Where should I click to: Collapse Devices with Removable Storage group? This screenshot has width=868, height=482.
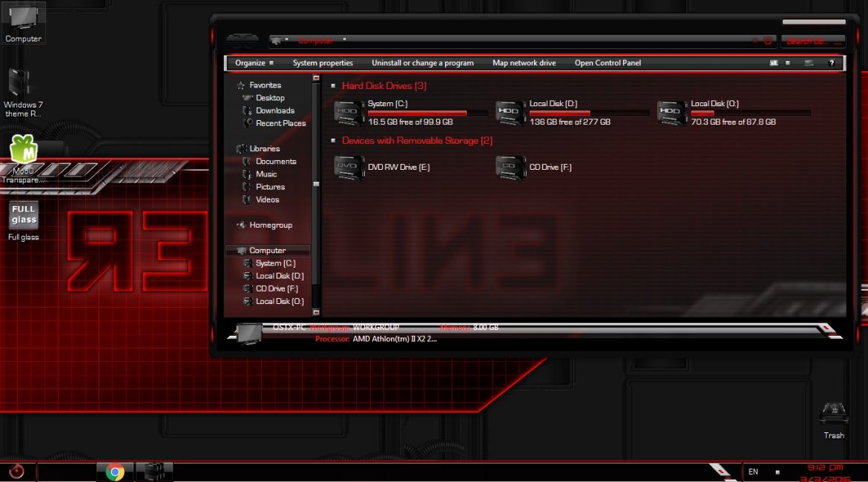pyautogui.click(x=333, y=141)
